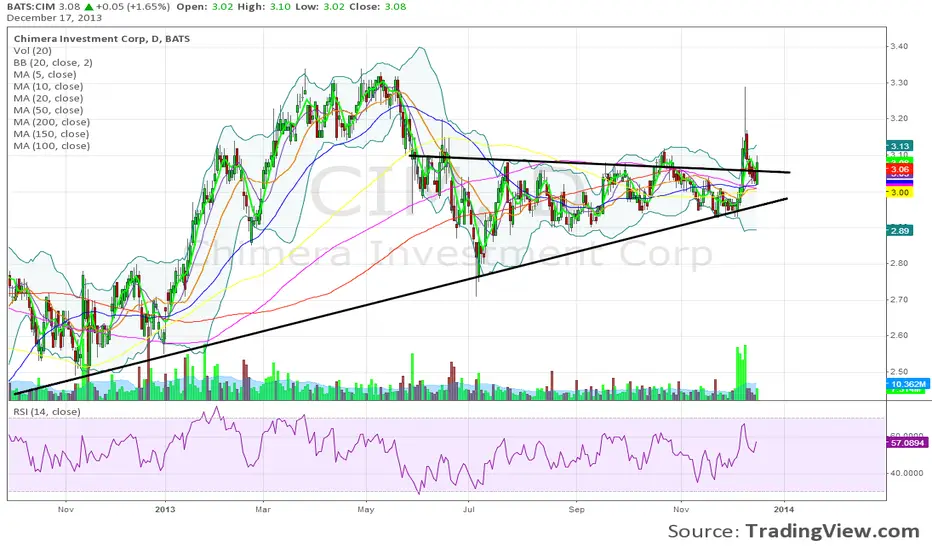The width and height of the screenshot is (932, 550).
Task: Click the December 17, 2013 date text
Action: click(54, 18)
